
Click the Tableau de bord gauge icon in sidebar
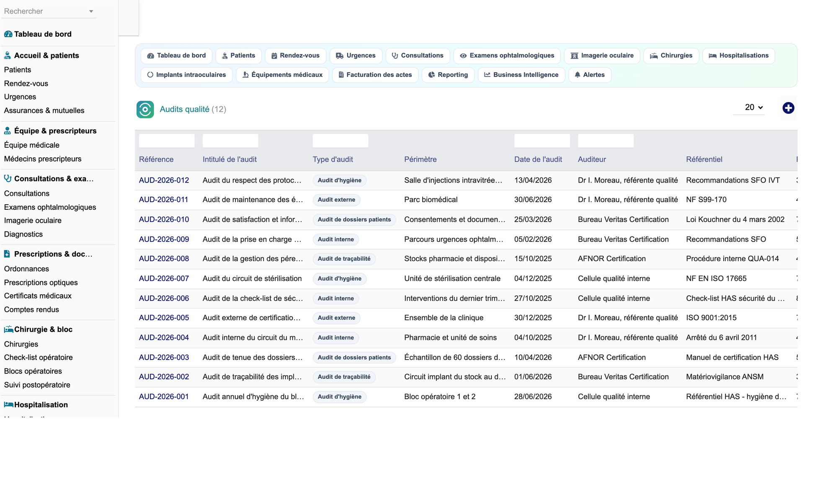8,34
